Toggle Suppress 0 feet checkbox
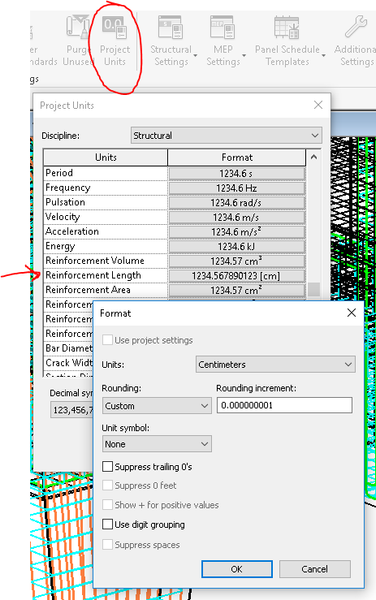This screenshot has width=376, height=600. pos(107,485)
